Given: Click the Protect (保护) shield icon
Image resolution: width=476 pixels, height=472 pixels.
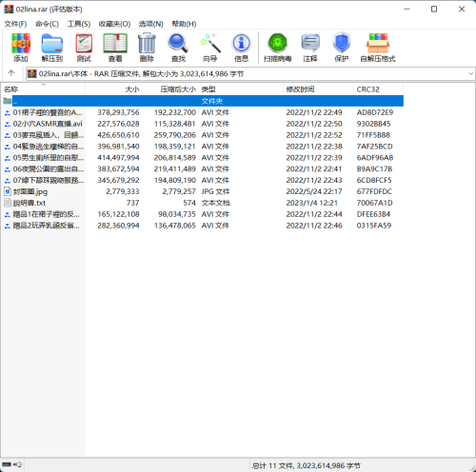Looking at the screenshot, I should [x=342, y=48].
